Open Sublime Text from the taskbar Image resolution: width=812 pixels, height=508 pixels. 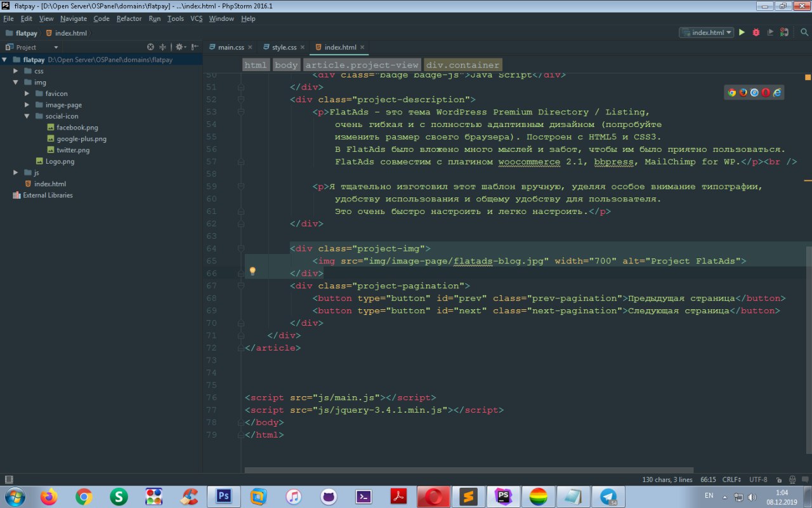(469, 497)
